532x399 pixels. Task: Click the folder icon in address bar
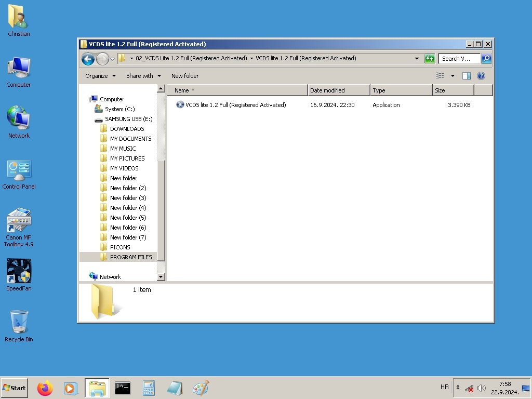(122, 58)
